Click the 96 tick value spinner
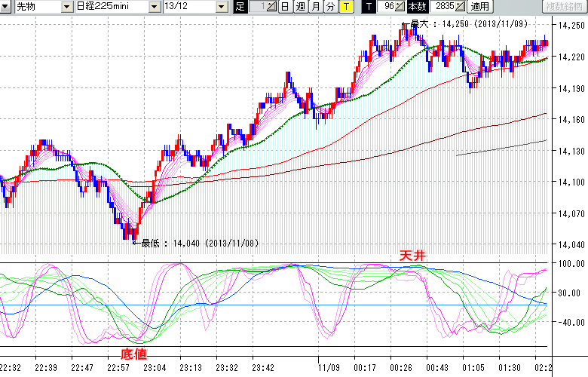 click(390, 7)
